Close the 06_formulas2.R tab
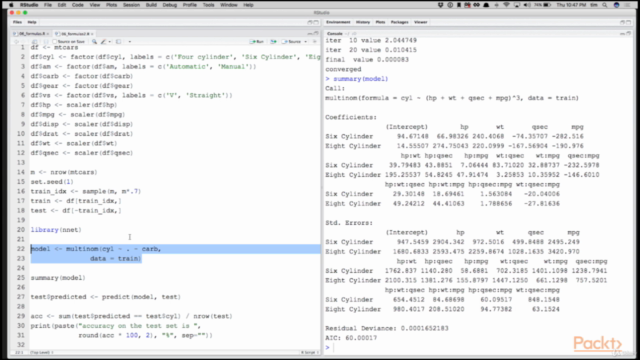Viewport: 640px width, 360px height. pos(92,34)
